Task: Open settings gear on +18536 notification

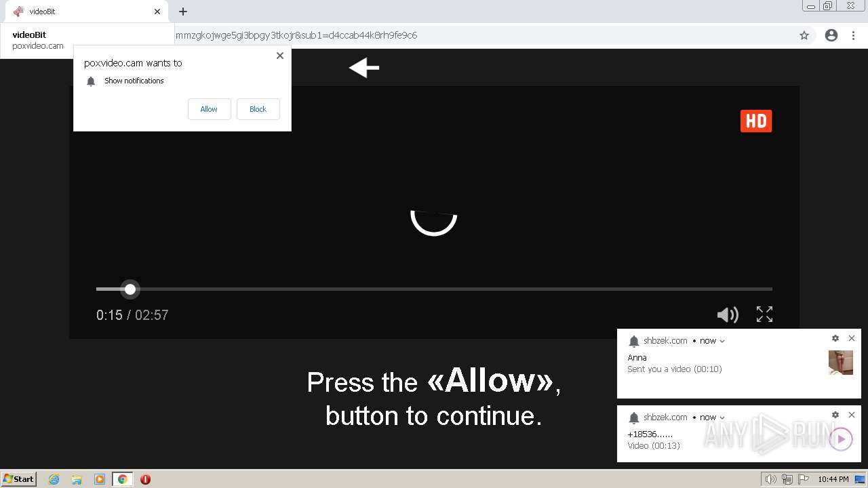Action: tap(835, 415)
